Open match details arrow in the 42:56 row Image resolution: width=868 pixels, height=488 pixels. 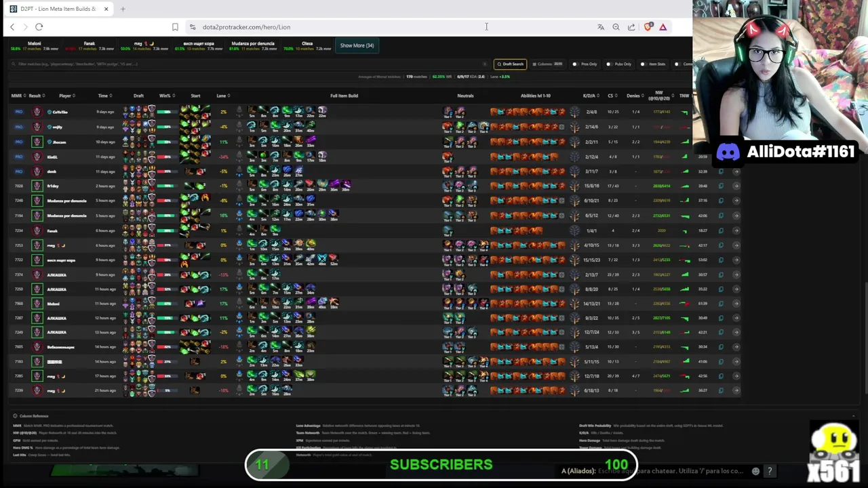[x=736, y=375]
